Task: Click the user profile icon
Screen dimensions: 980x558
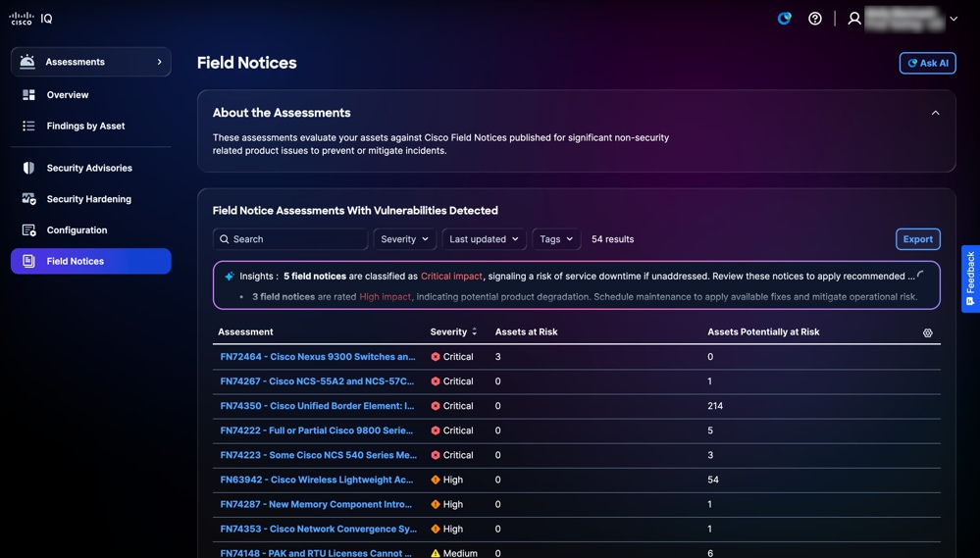Action: coord(853,18)
